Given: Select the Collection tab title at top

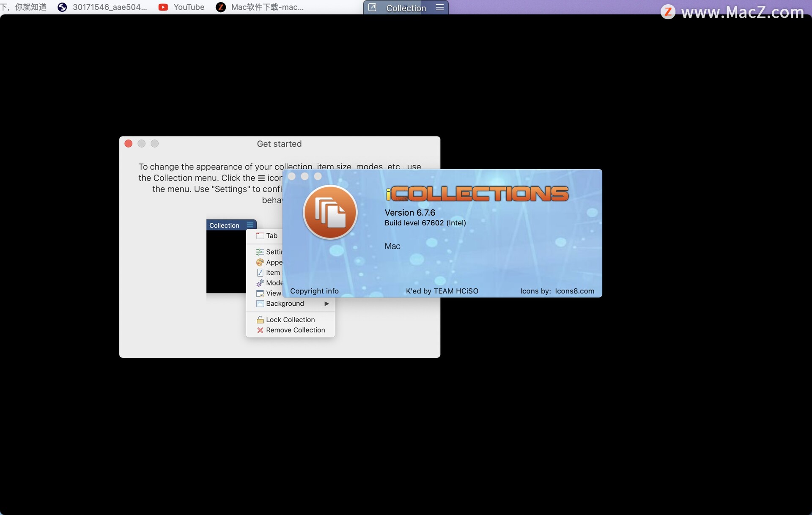Looking at the screenshot, I should tap(406, 8).
